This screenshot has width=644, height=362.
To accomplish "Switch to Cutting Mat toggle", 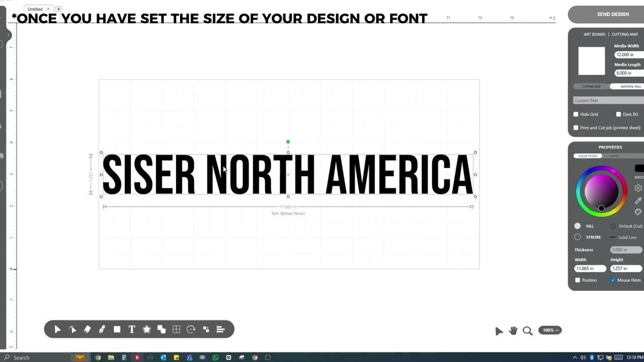I will [x=591, y=86].
